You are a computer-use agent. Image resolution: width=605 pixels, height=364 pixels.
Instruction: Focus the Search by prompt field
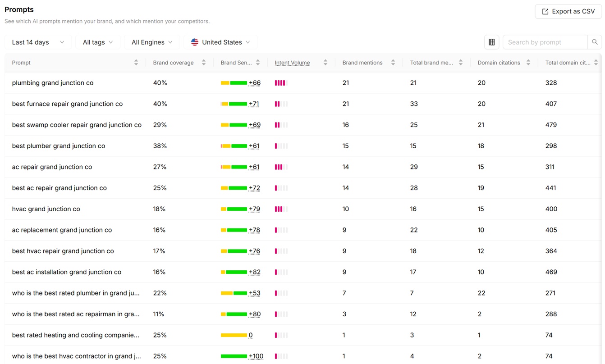pos(545,42)
